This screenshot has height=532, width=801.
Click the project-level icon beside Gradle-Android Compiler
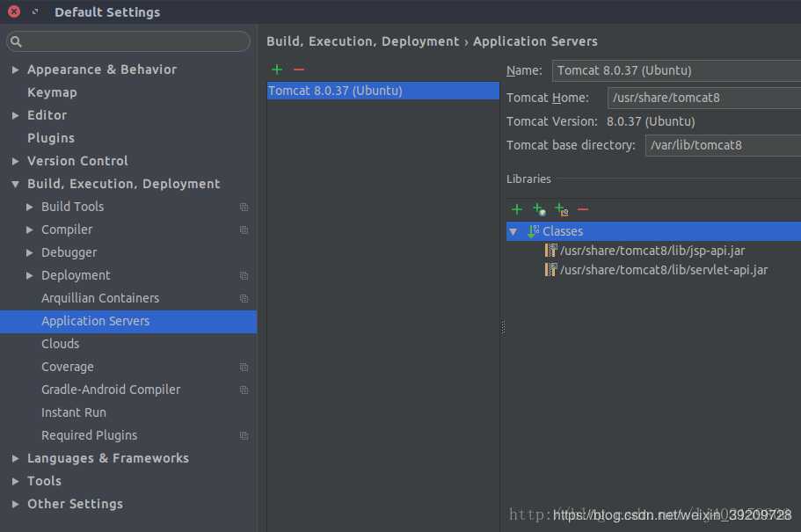244,390
